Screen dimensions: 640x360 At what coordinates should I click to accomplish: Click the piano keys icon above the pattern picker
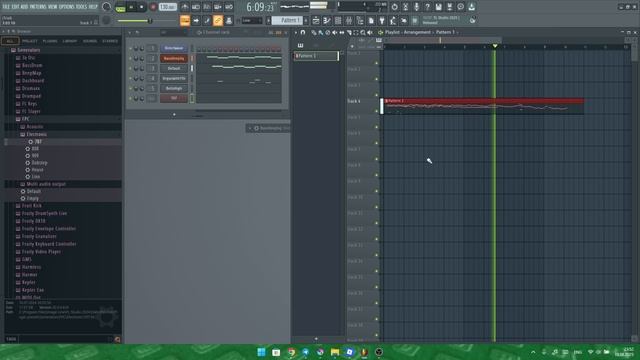pos(300,45)
